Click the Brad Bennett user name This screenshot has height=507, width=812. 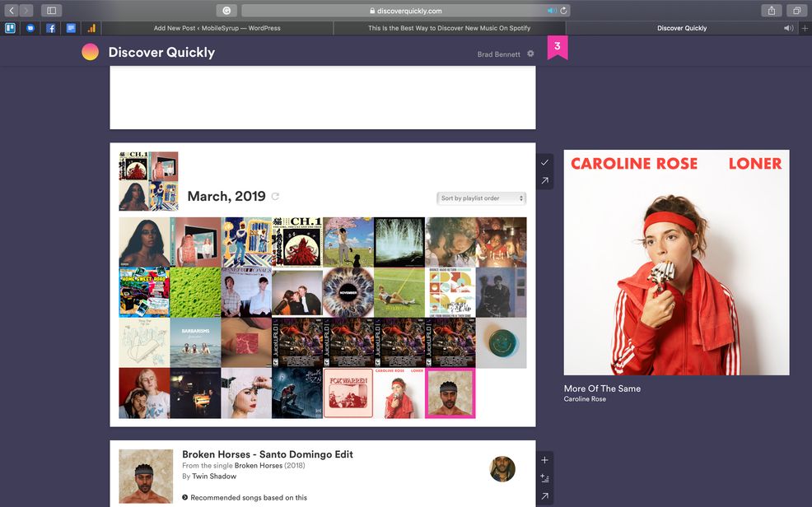click(499, 53)
